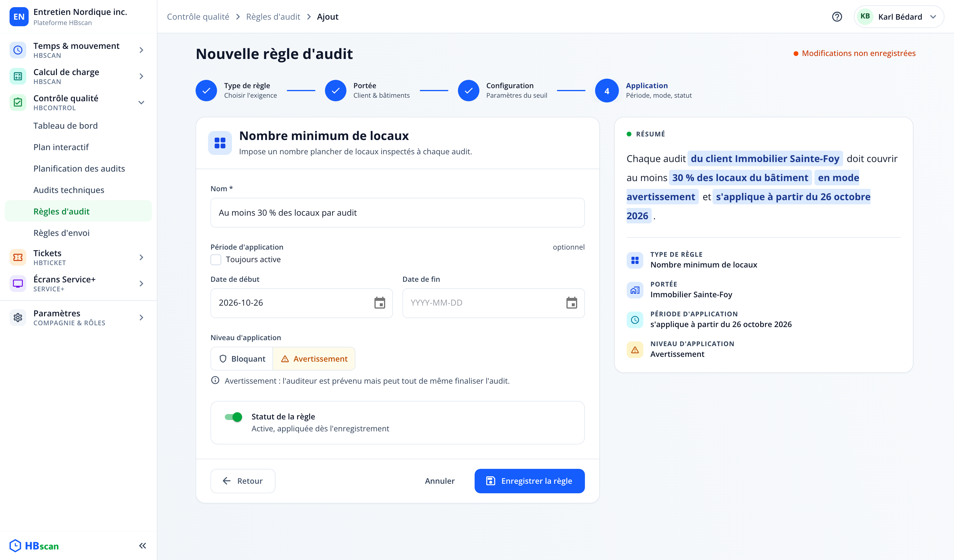Open Planification des audits menu item
This screenshot has width=954, height=560.
point(78,168)
